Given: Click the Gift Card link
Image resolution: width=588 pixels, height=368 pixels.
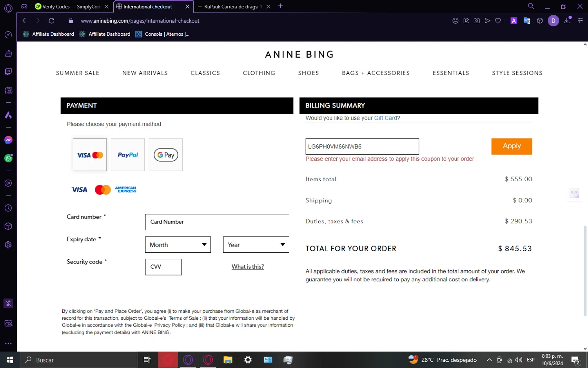Looking at the screenshot, I should [386, 118].
